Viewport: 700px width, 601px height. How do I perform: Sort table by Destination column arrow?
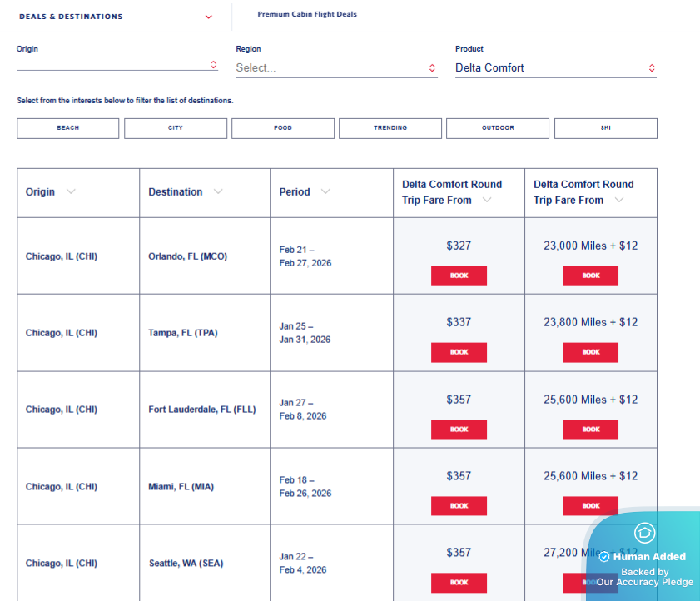click(218, 191)
